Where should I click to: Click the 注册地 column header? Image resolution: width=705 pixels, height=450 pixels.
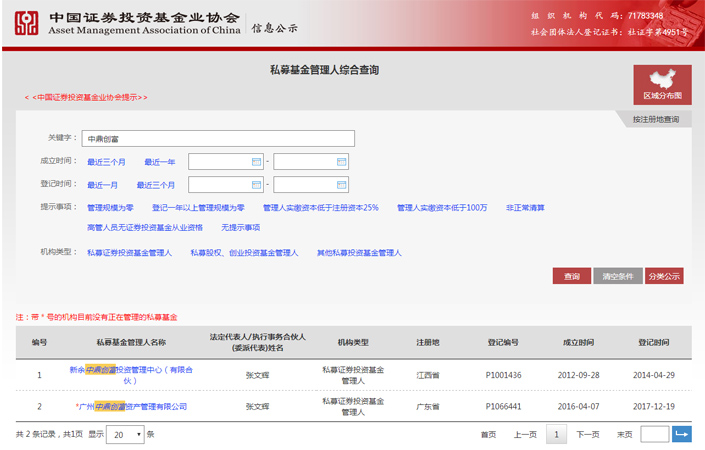pos(428,342)
